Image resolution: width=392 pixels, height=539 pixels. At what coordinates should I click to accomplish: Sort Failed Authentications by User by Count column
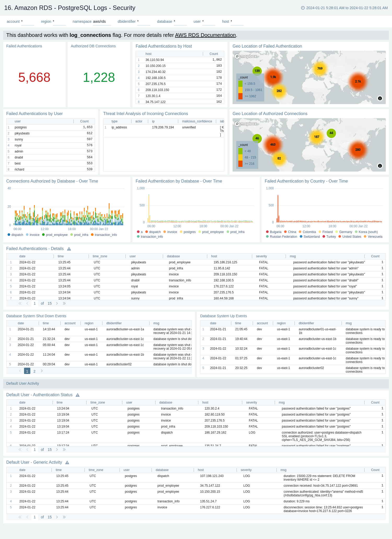pos(84,121)
